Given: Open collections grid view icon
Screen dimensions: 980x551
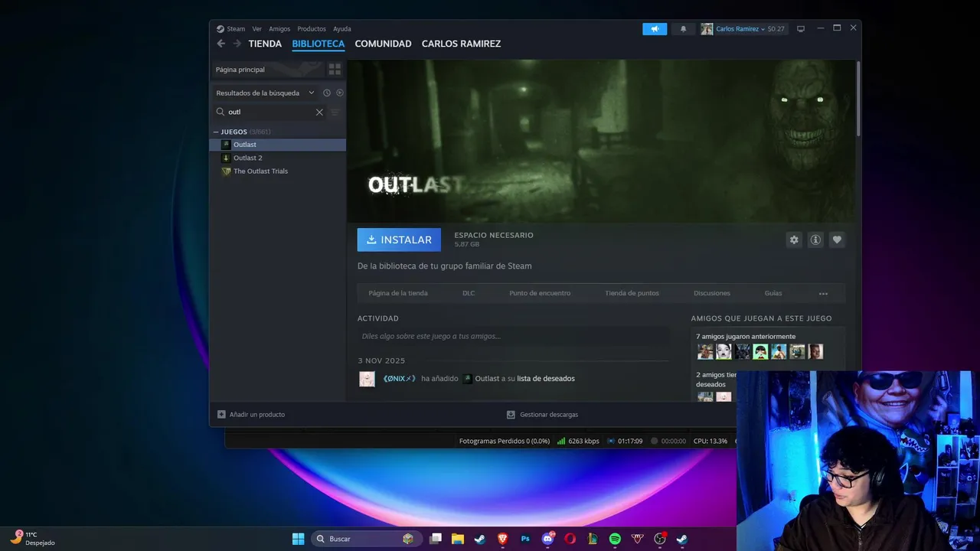Looking at the screenshot, I should tap(335, 69).
